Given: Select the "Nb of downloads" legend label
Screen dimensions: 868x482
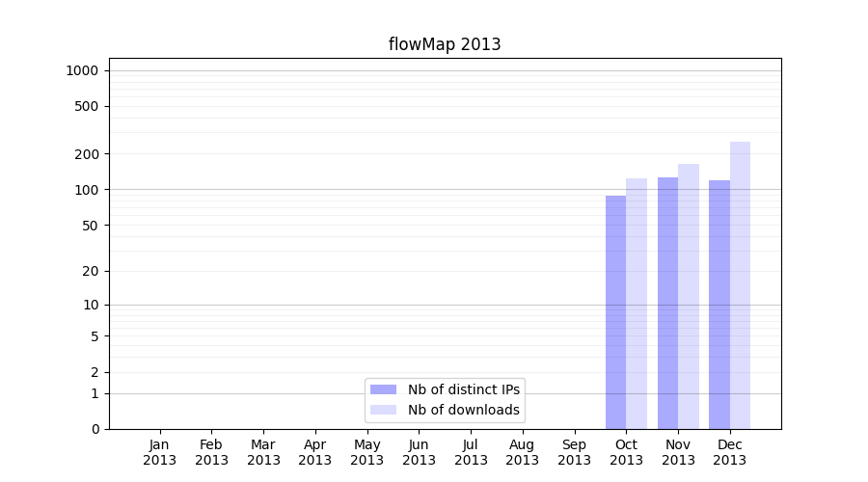Looking at the screenshot, I should coord(464,410).
